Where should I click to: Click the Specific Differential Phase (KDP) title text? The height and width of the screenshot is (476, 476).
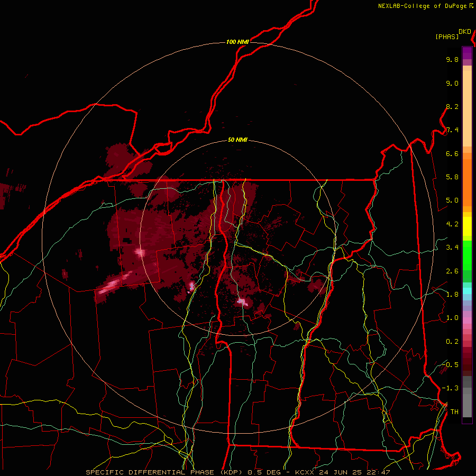click(x=166, y=472)
